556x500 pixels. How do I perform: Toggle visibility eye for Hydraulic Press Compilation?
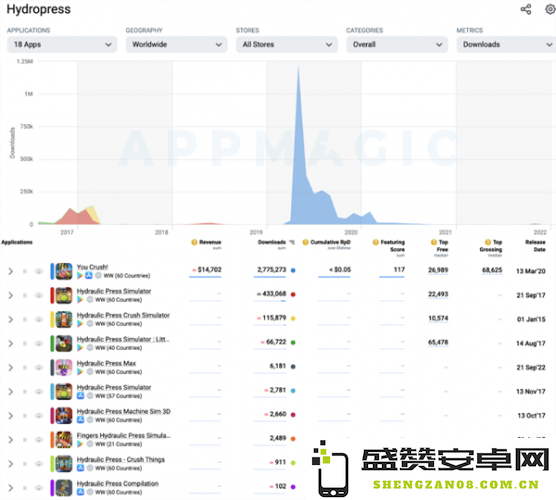39,488
